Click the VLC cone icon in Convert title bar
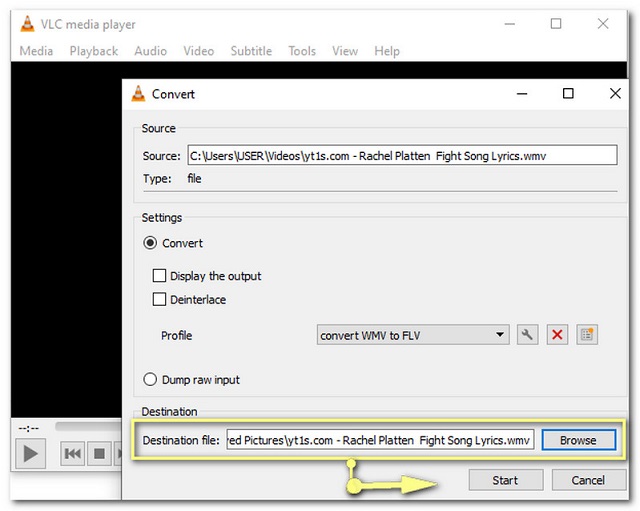Screen dimensions: 640x511 click(138, 94)
